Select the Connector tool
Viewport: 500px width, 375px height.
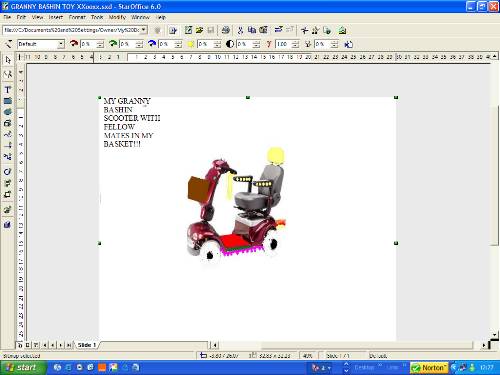click(x=8, y=157)
